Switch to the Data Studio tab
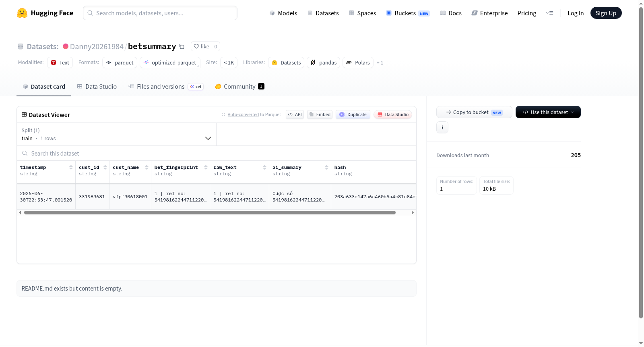The width and height of the screenshot is (644, 347). [x=97, y=86]
